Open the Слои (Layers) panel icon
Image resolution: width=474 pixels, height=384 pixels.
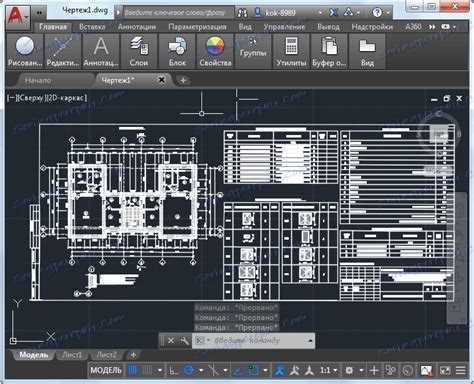(x=139, y=51)
